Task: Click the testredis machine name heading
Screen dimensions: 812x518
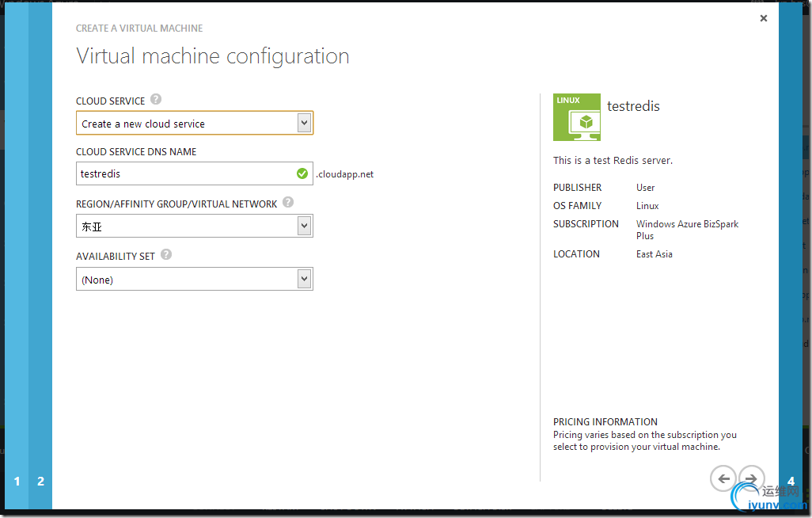Action: [x=633, y=106]
